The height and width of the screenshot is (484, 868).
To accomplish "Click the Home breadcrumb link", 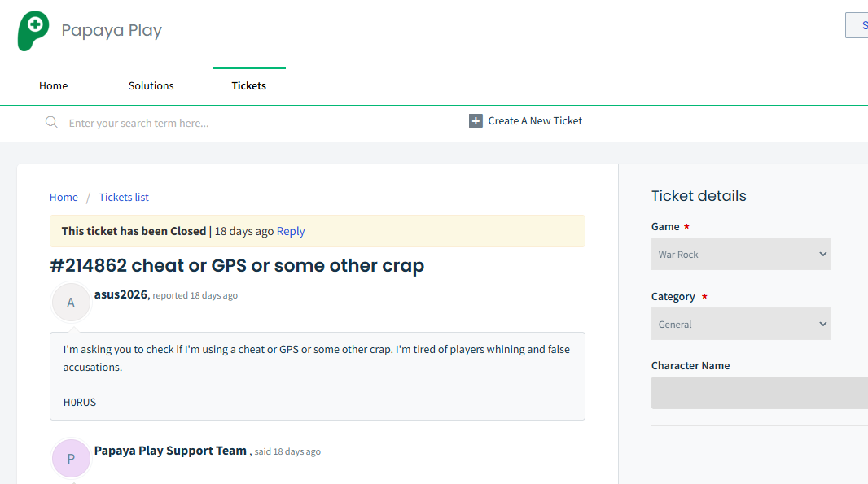I will point(64,197).
